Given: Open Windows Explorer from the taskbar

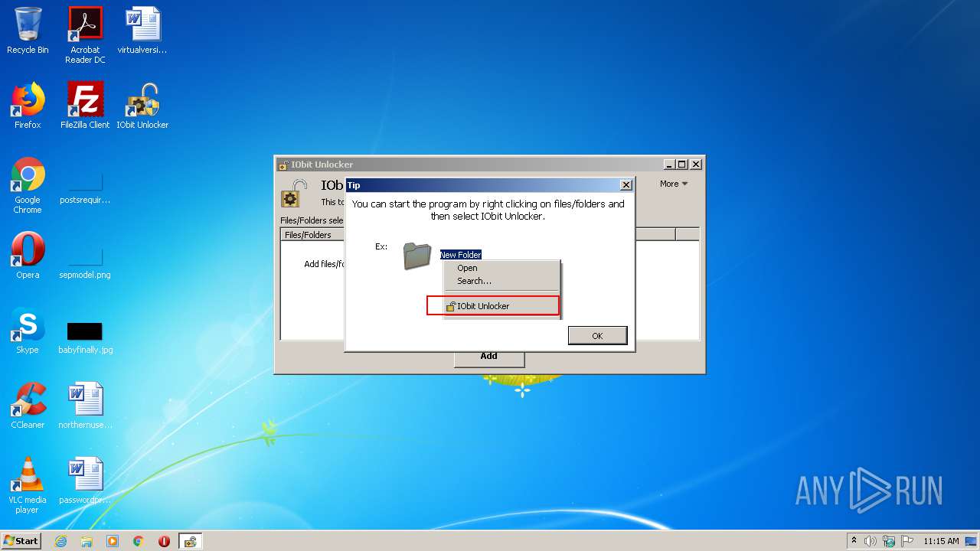Looking at the screenshot, I should 87,541.
